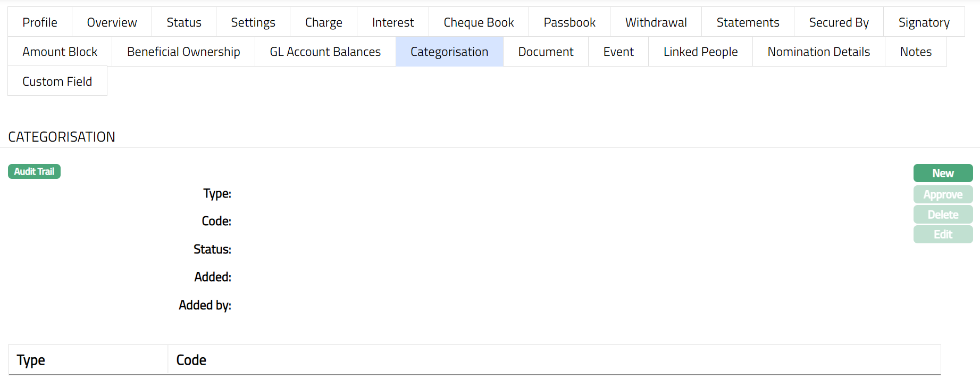Open the Amount Block tab
The height and width of the screenshot is (386, 980).
(x=60, y=52)
